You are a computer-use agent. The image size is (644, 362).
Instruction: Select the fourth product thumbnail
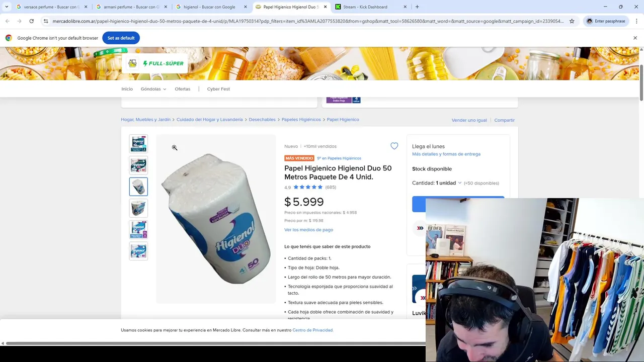(x=138, y=208)
